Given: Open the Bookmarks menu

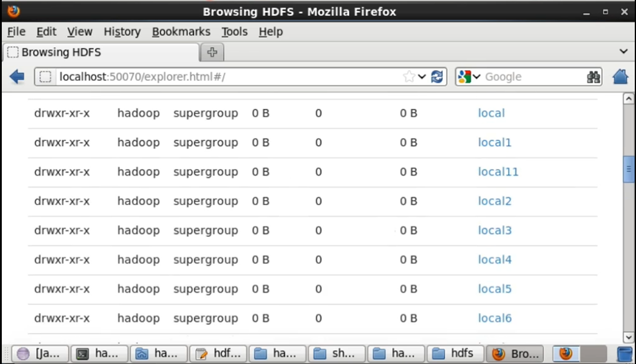Looking at the screenshot, I should pos(181,32).
